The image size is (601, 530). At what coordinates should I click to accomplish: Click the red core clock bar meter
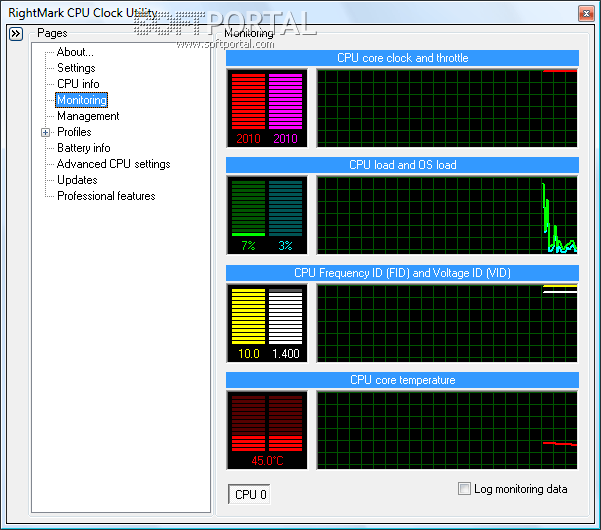coord(248,102)
